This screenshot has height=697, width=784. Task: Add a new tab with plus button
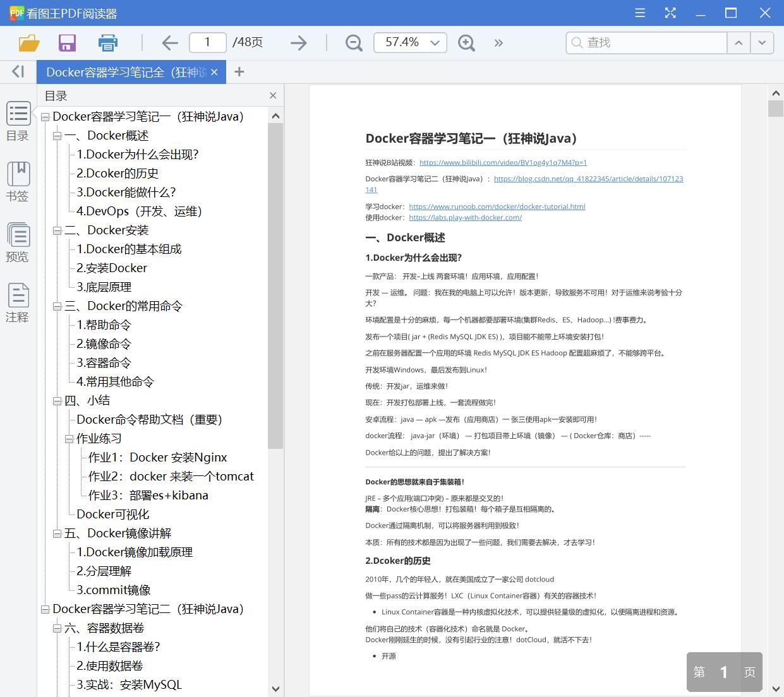pos(239,72)
